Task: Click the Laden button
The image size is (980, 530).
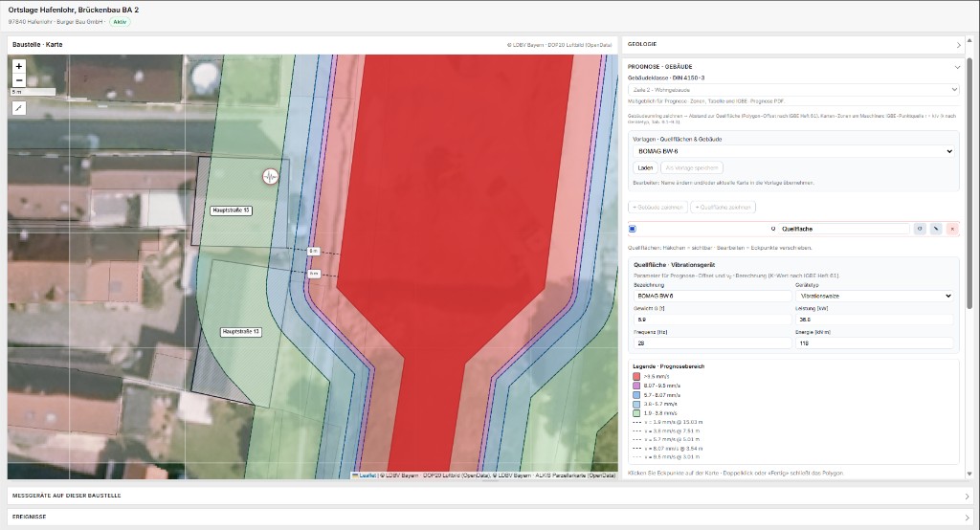Action: point(645,167)
